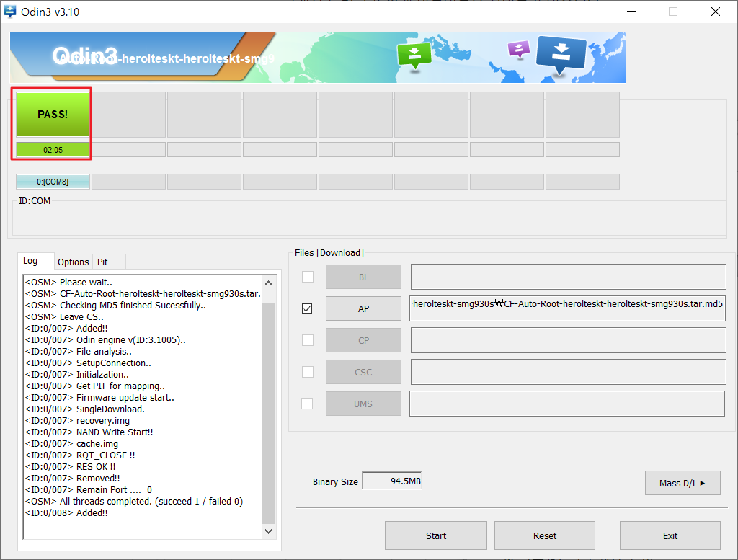Click the 'recovery.img' log line
Screen dimensions: 738x560
tap(77, 421)
